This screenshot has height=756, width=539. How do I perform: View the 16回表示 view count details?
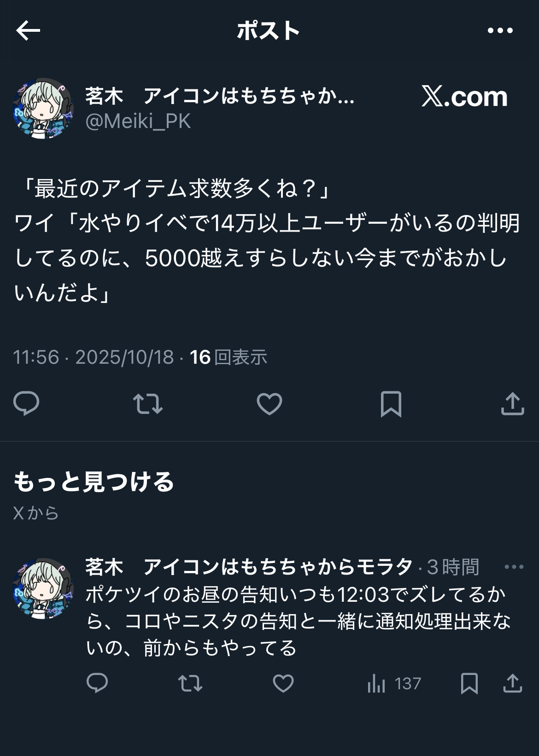228,357
